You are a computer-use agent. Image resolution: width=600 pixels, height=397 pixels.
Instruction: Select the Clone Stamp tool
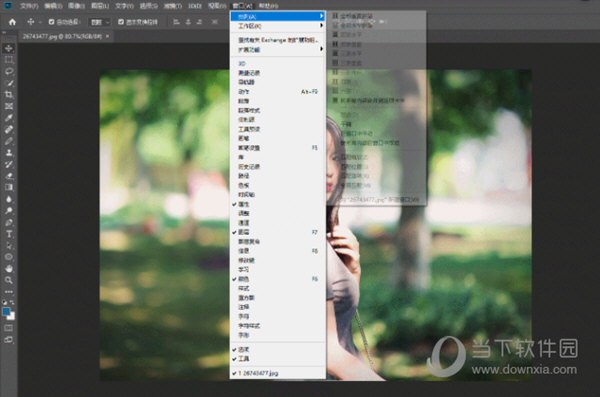(x=9, y=152)
